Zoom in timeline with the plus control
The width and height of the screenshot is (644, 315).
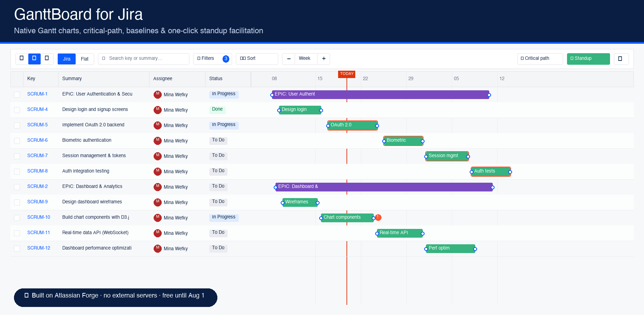324,59
